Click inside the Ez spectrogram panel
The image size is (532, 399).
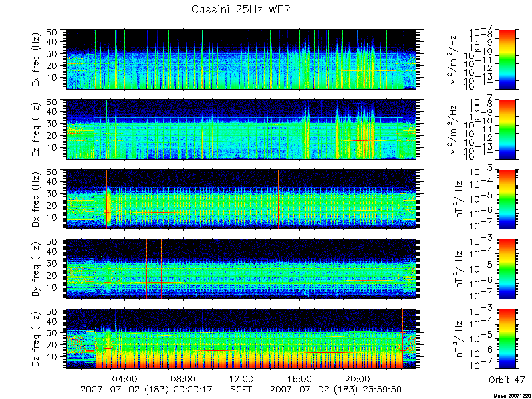[x=241, y=129]
